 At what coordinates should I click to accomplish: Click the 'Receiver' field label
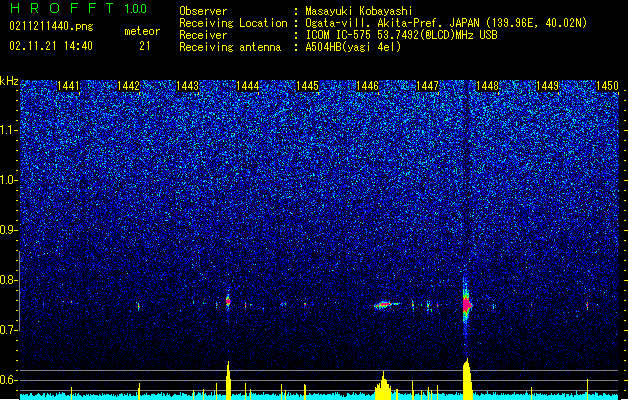point(203,35)
